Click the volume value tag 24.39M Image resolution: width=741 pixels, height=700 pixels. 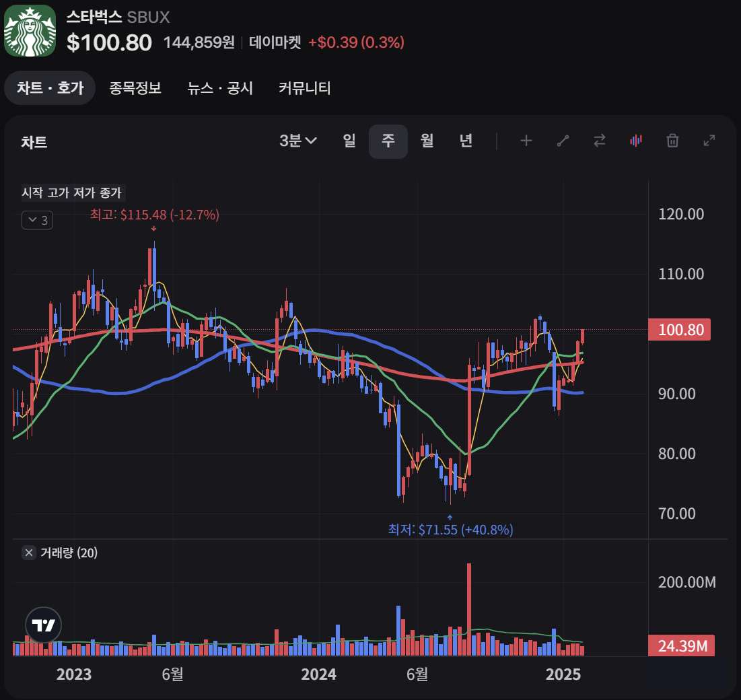[681, 645]
